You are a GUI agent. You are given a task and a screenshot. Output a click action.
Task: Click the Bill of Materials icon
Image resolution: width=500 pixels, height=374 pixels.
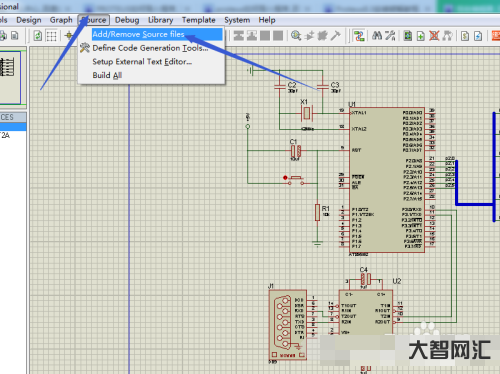(465, 36)
